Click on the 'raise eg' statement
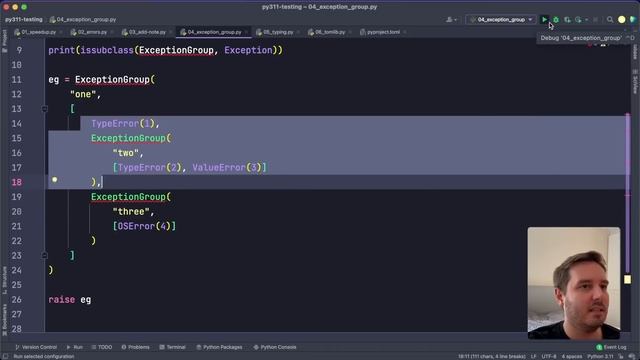Viewport: 640px width, 360px height. [70, 300]
